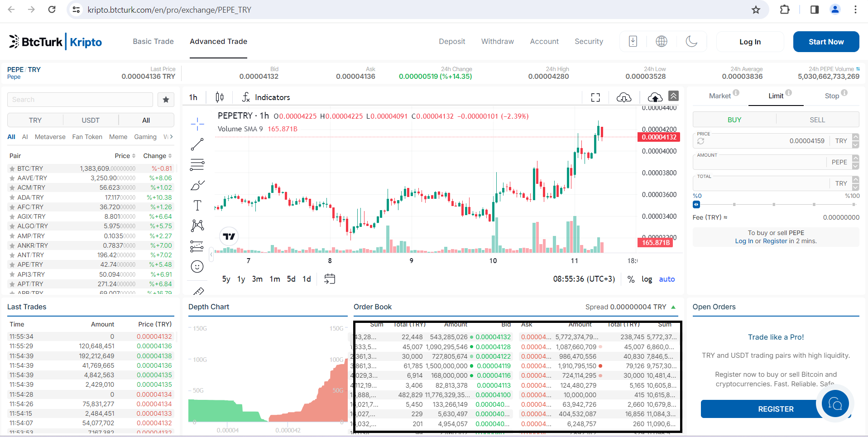Image resolution: width=868 pixels, height=437 pixels.
Task: Select the BUY side toggle
Action: (734, 120)
